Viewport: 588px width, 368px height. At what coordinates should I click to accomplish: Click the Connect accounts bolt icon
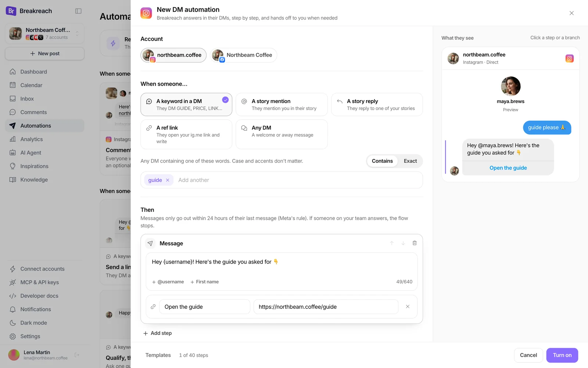coord(13,269)
